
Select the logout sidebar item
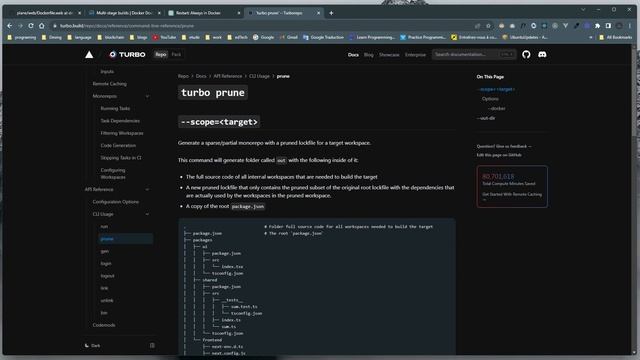coord(107,276)
